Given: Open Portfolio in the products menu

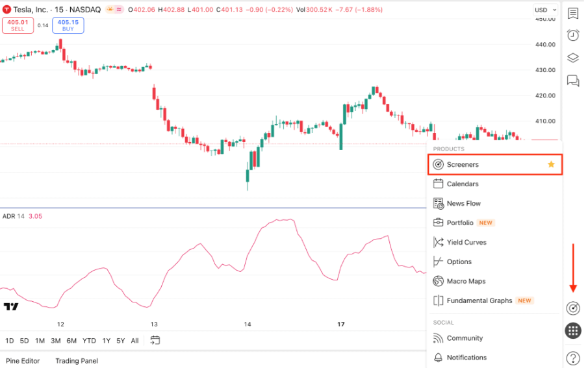Looking at the screenshot, I should [494, 223].
